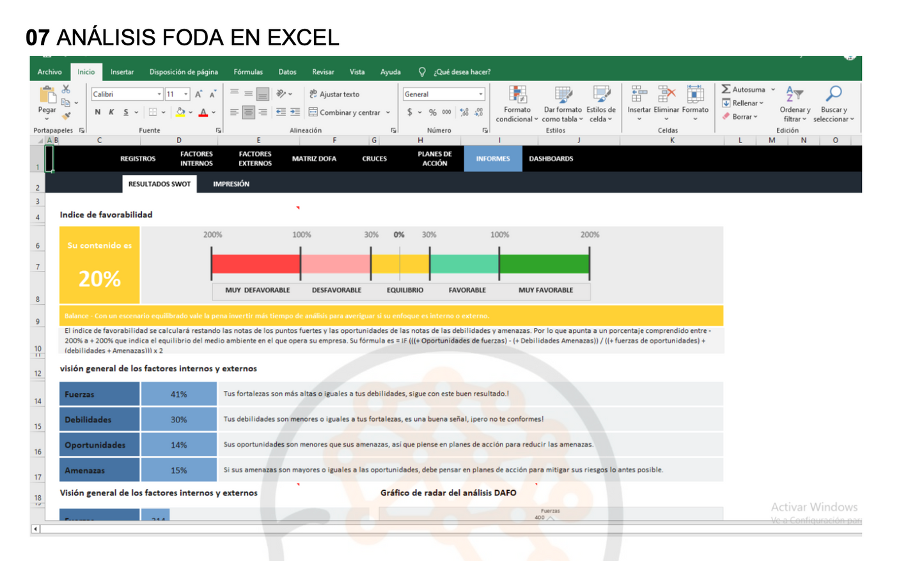
Task: Click the text orientation icon
Action: click(281, 94)
